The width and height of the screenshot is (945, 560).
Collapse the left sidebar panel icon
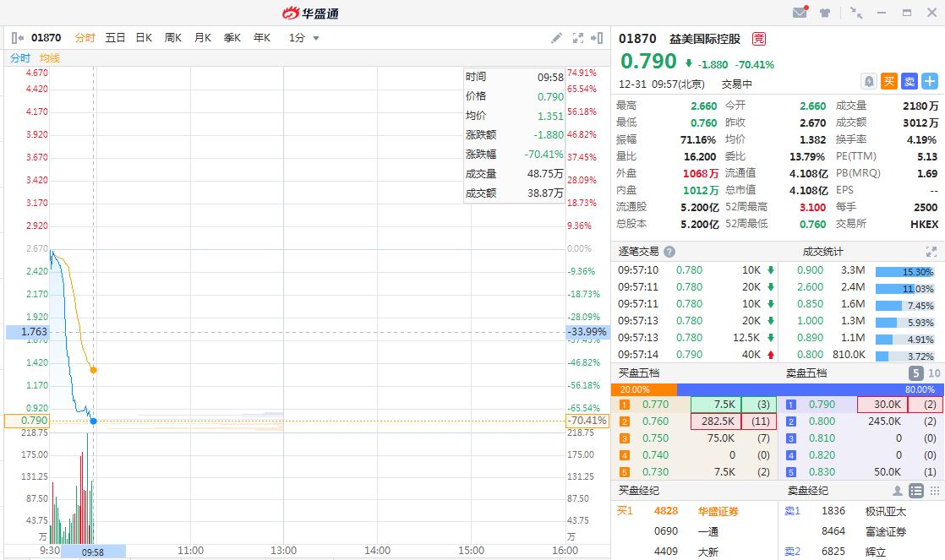(x=17, y=38)
